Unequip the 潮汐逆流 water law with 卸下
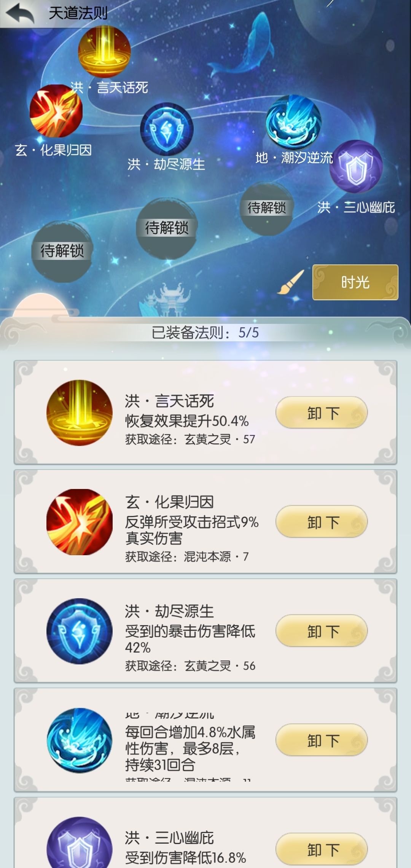This screenshot has width=411, height=868. pos(322,740)
